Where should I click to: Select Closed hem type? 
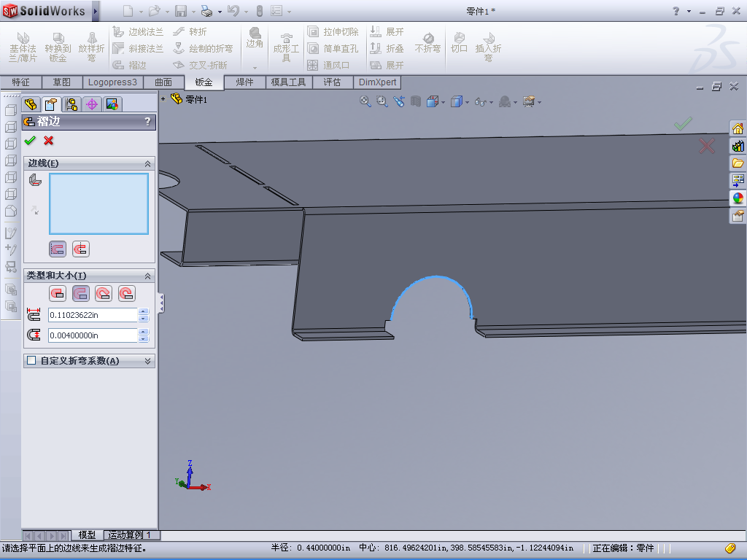(x=58, y=293)
